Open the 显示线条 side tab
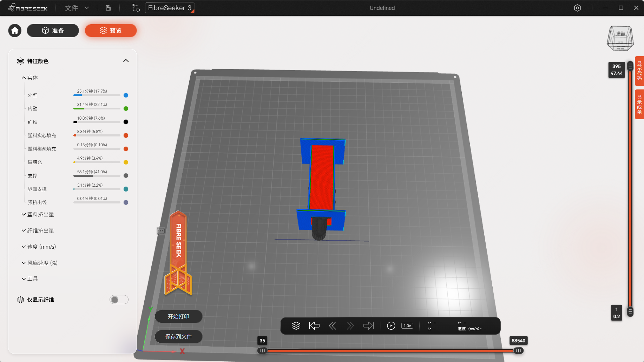The height and width of the screenshot is (362, 644). tap(639, 105)
